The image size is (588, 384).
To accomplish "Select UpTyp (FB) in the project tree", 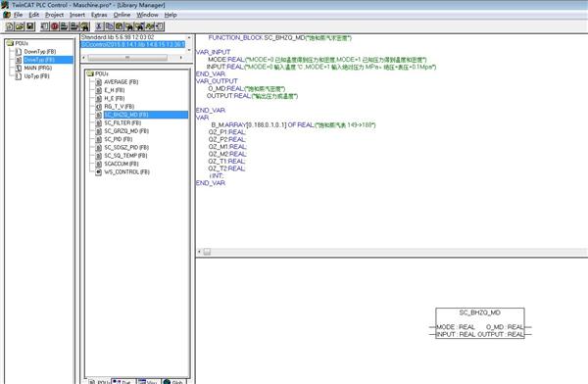I will click(x=37, y=76).
